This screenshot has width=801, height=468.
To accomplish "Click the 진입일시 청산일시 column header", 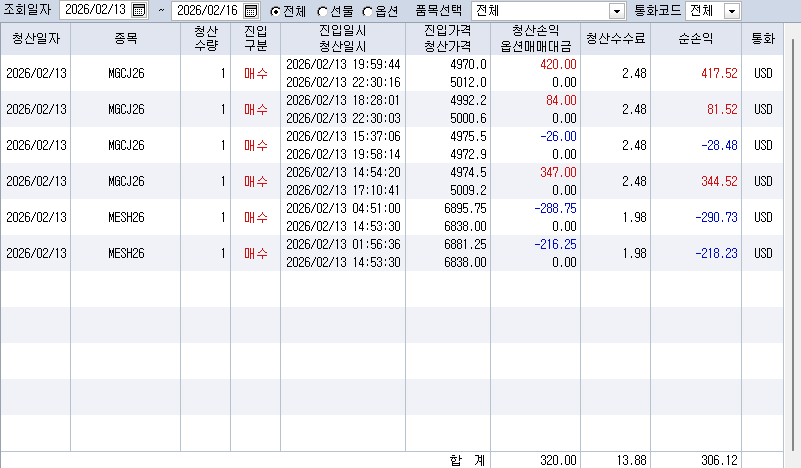I will pyautogui.click(x=343, y=39).
